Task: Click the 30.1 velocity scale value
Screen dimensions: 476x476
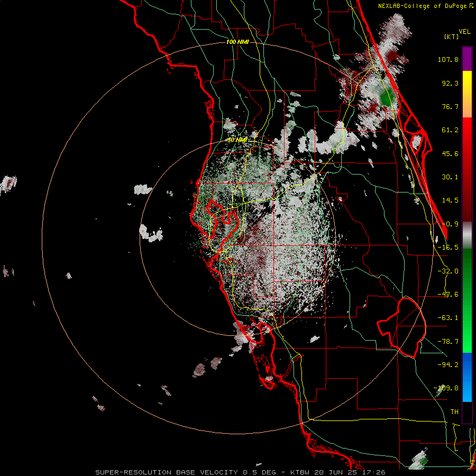Action: [450, 177]
